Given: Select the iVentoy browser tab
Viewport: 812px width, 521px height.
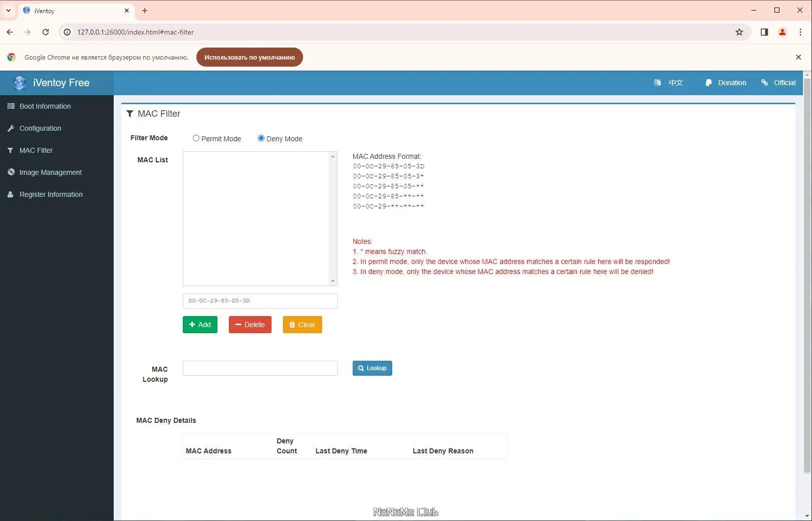Looking at the screenshot, I should click(x=76, y=11).
